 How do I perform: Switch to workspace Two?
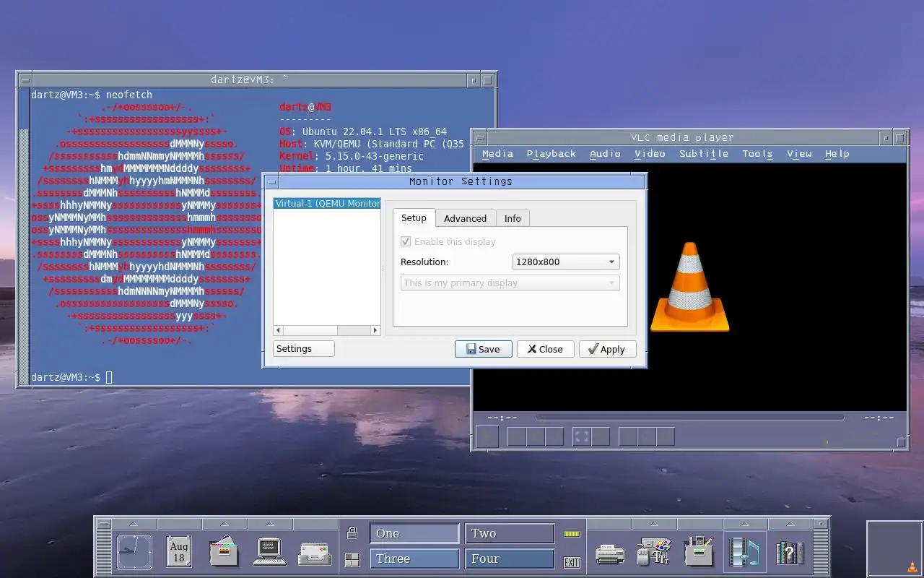[x=510, y=533]
